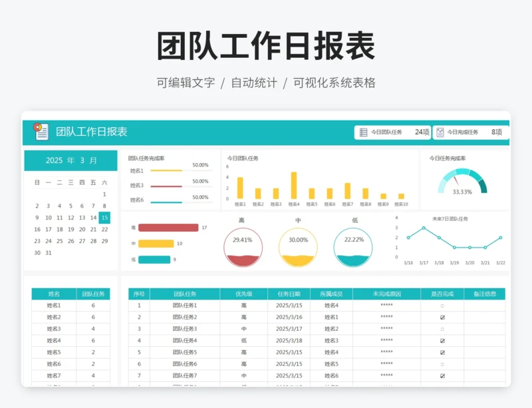Click the red 高 bar labeled 17

(x=168, y=228)
